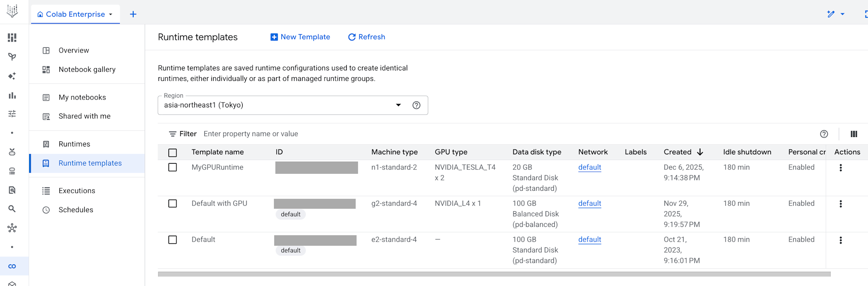Click the Colab icon in left rail

[12, 266]
